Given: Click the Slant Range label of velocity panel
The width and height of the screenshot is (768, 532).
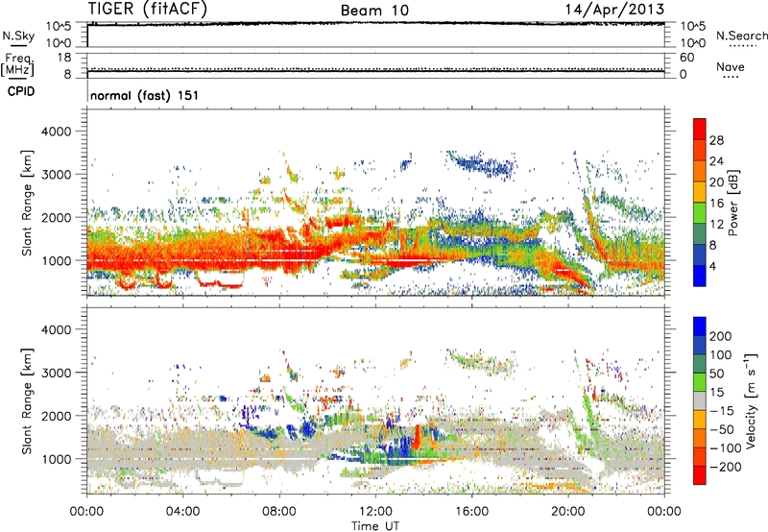Looking at the screenshot, I should [x=27, y=400].
